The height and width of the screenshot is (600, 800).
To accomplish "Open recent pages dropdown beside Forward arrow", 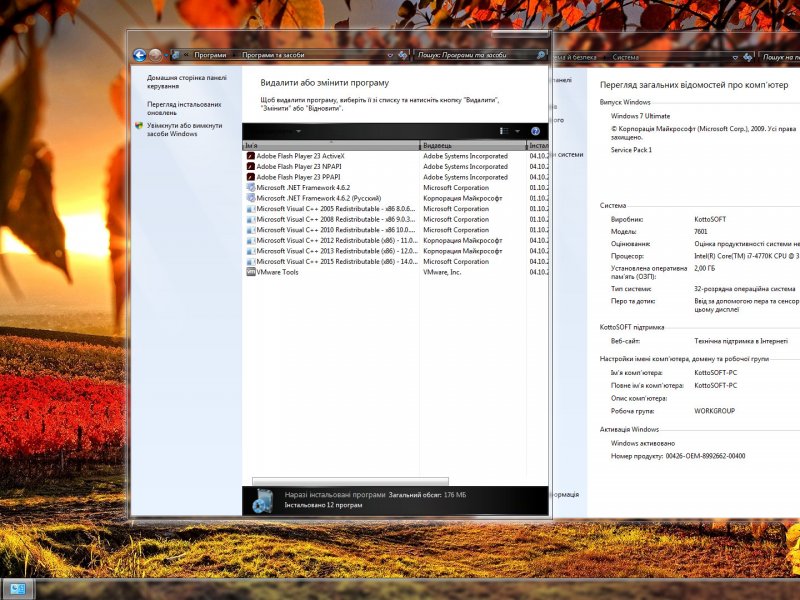I will pyautogui.click(x=166, y=56).
